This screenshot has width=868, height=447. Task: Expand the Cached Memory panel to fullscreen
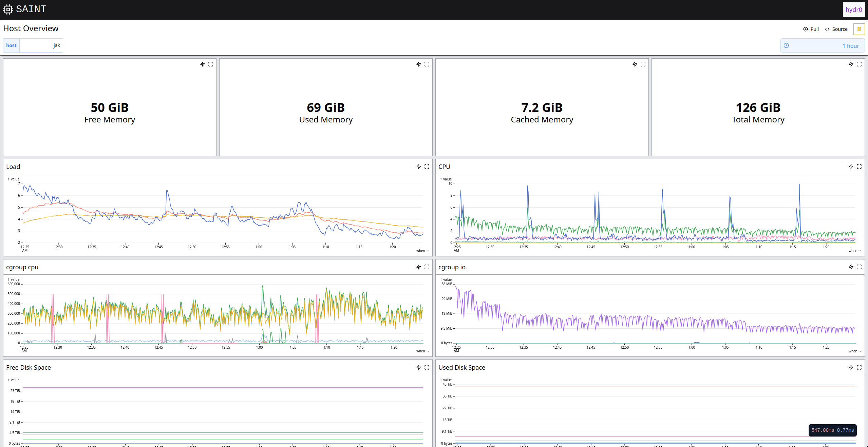click(643, 64)
